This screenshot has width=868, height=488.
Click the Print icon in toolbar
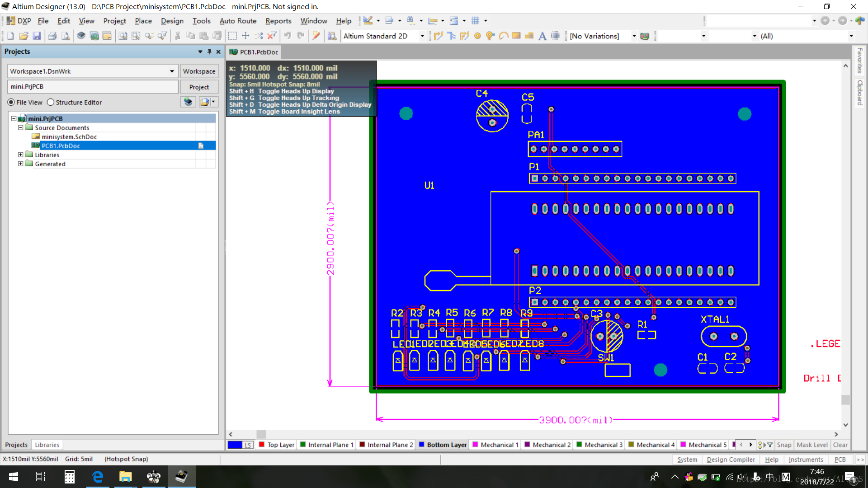pos(52,36)
